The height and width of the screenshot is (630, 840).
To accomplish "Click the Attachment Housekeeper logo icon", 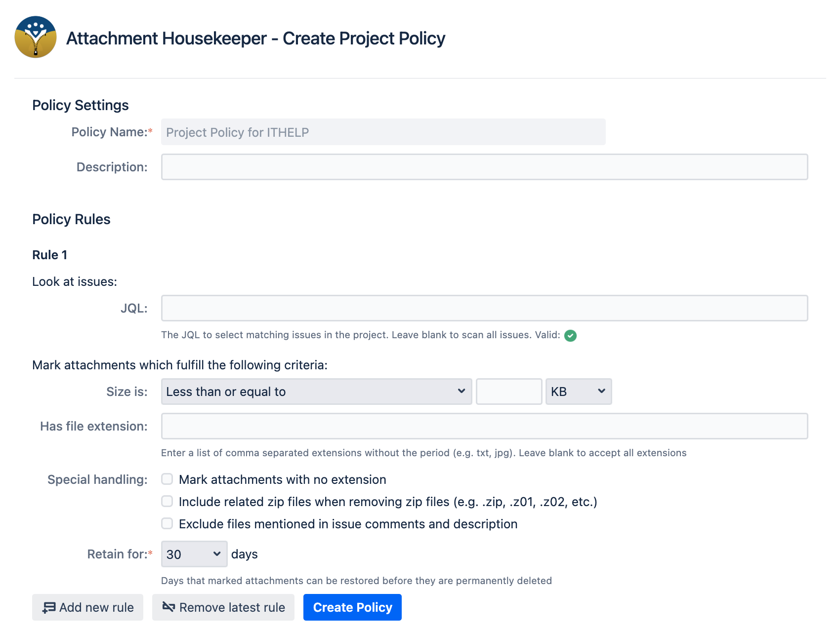I will [x=36, y=38].
